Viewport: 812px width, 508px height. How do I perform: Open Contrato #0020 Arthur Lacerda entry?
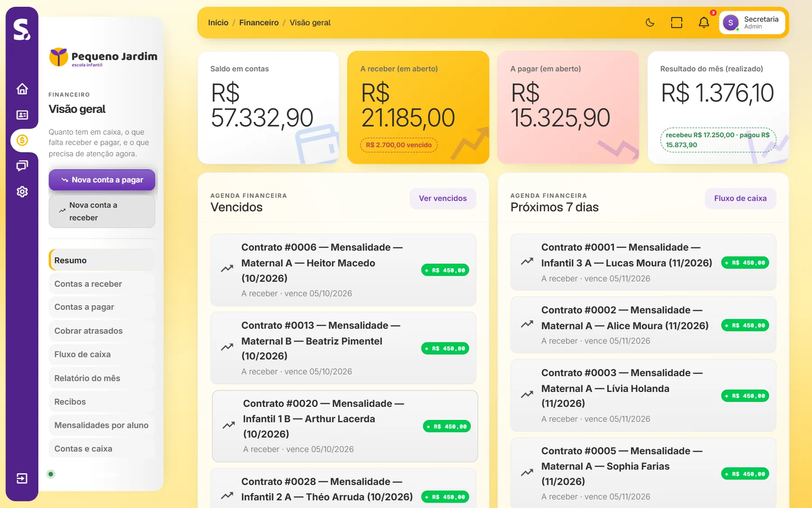pos(345,426)
